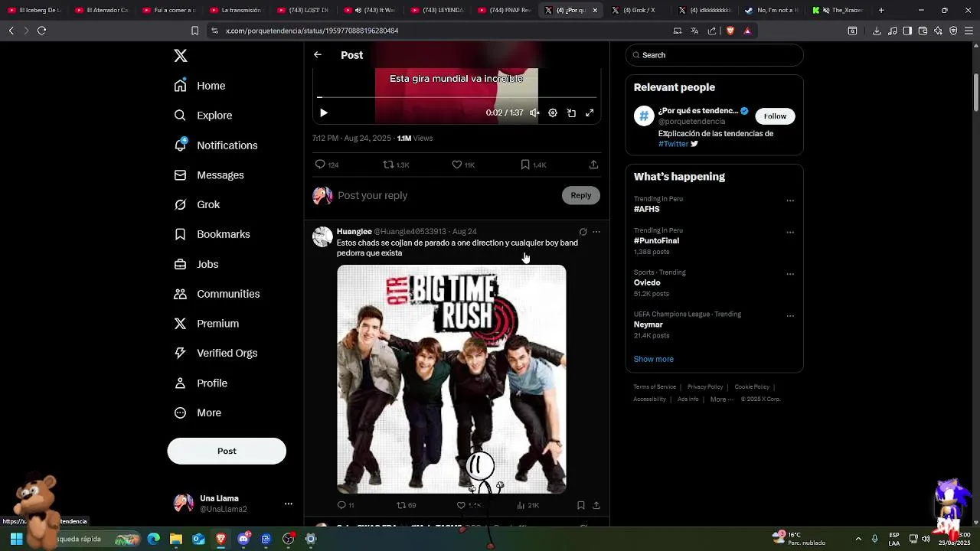Open Grok from the sidebar

pyautogui.click(x=197, y=205)
